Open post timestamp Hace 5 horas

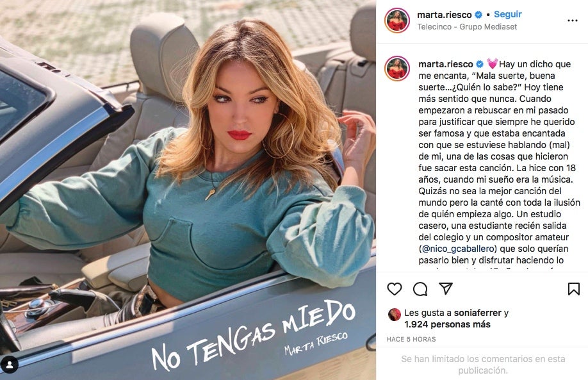[411, 340]
